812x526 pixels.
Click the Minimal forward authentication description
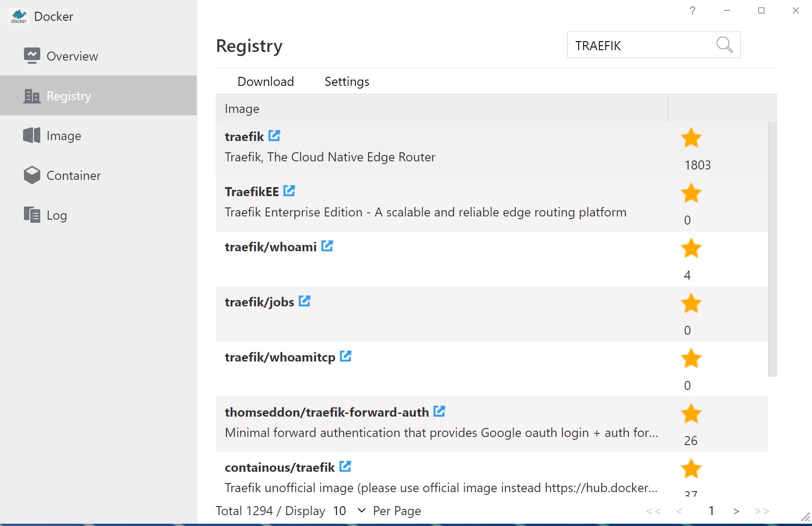click(441, 432)
